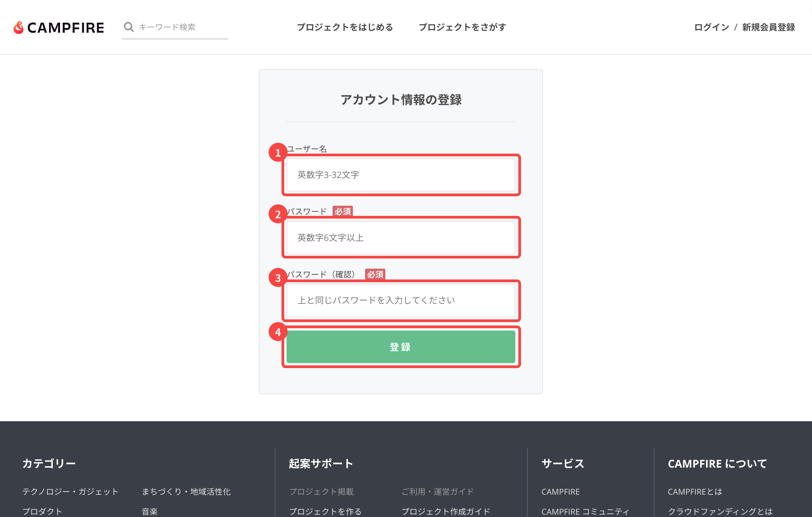Image resolution: width=812 pixels, height=517 pixels.
Task: Click プロジェクトを作る footer link
Action: [x=325, y=511]
